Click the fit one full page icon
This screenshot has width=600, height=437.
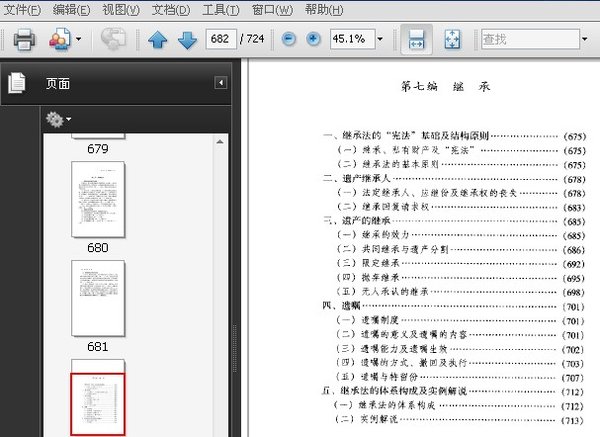pos(452,39)
